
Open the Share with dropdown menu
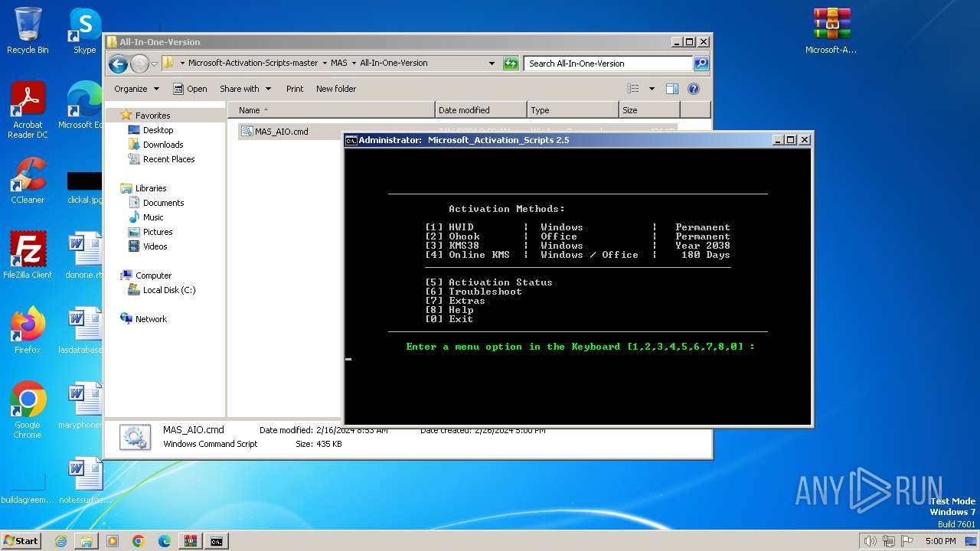(245, 89)
